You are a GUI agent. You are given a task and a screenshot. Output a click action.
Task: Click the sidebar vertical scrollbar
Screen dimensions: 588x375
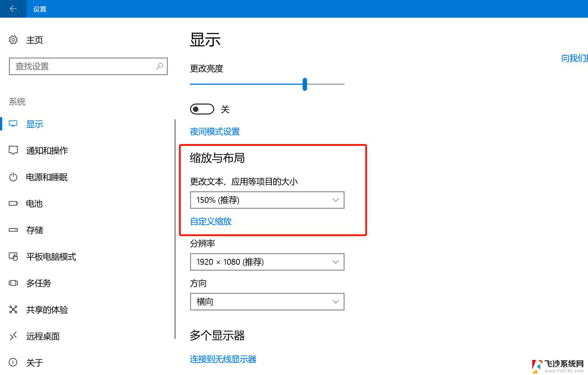click(175, 229)
